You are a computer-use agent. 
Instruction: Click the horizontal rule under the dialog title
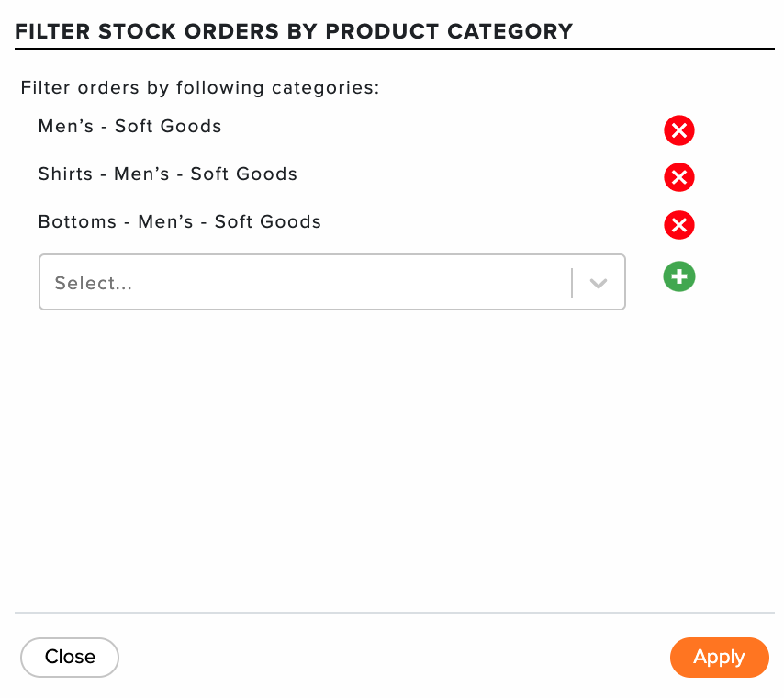pos(395,49)
